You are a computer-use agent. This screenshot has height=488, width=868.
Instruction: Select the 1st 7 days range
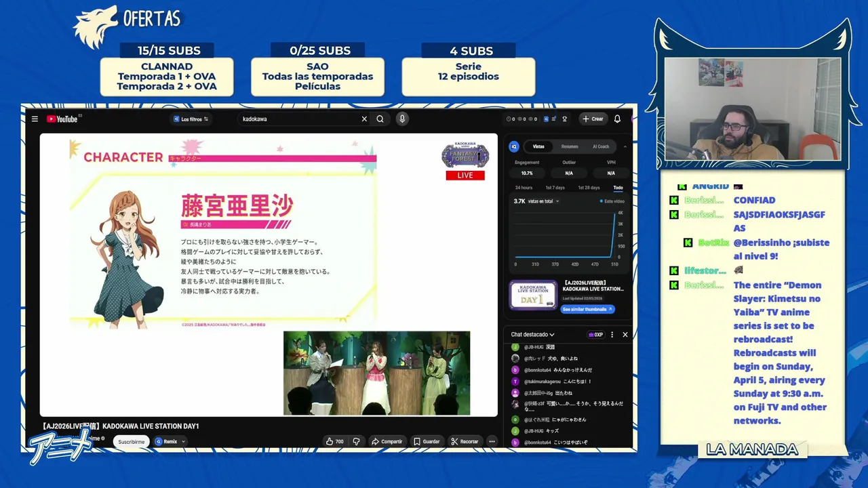coord(555,187)
